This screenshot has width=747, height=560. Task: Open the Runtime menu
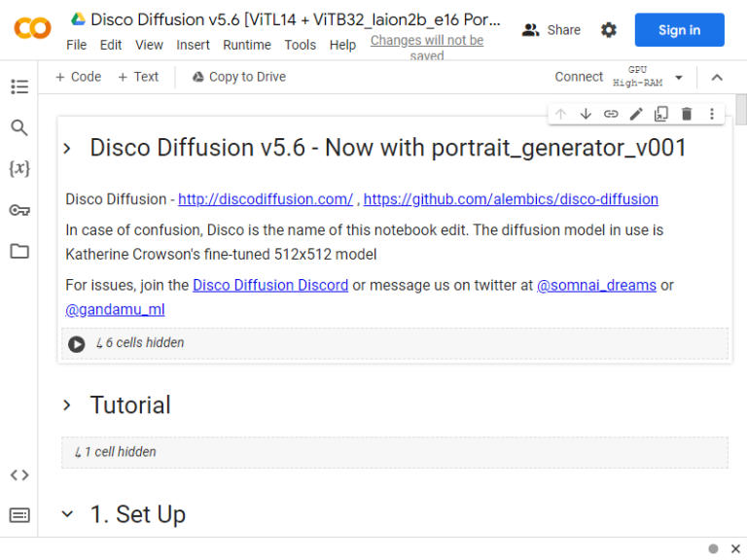pos(247,45)
